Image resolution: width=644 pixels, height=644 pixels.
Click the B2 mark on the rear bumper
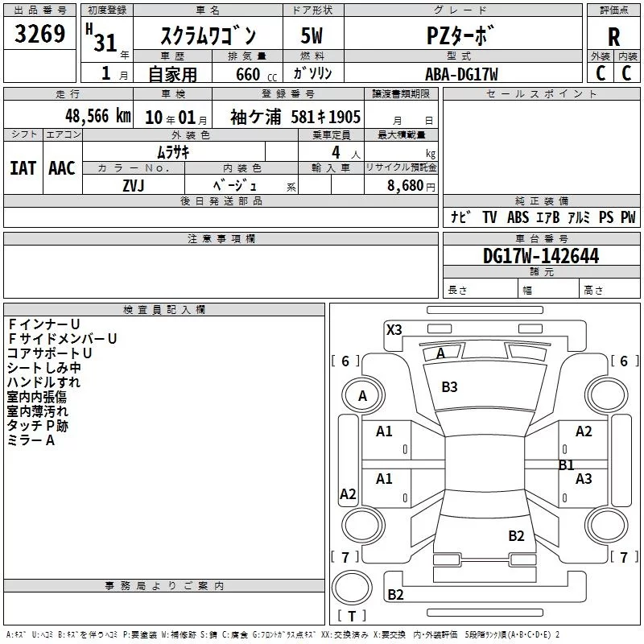point(395,595)
